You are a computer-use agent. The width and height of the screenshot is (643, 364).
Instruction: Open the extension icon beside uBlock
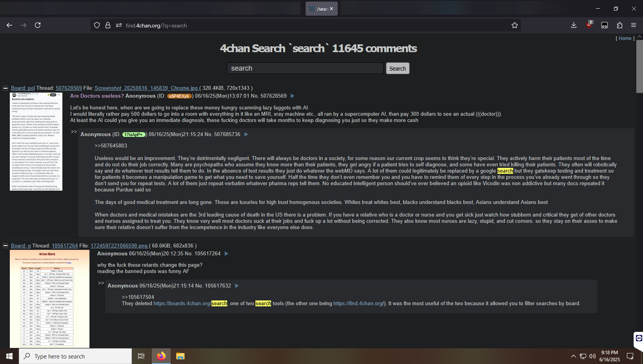click(x=605, y=25)
